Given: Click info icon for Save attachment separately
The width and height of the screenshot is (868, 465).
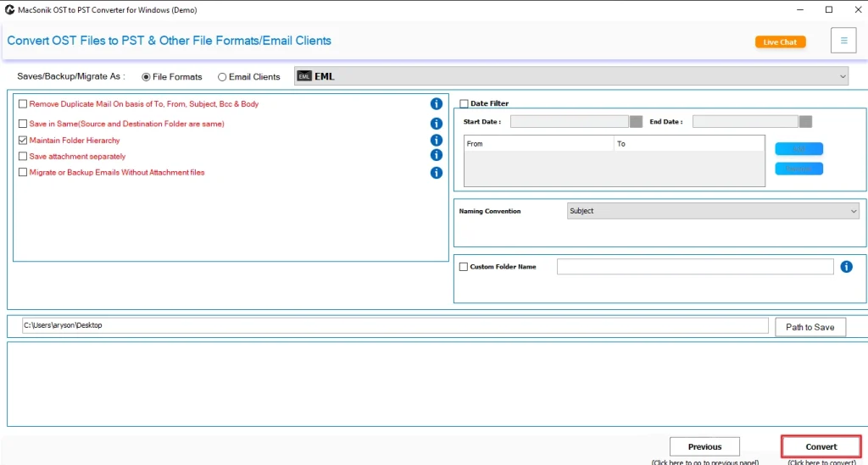Looking at the screenshot, I should (x=437, y=156).
